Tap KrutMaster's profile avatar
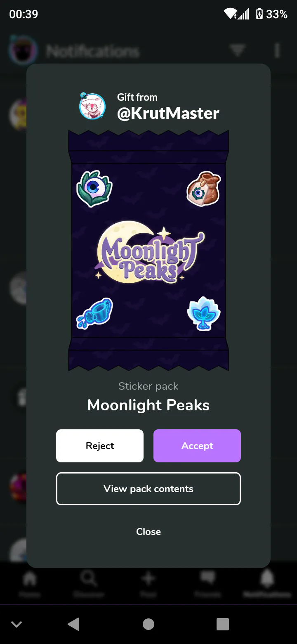 pyautogui.click(x=92, y=106)
